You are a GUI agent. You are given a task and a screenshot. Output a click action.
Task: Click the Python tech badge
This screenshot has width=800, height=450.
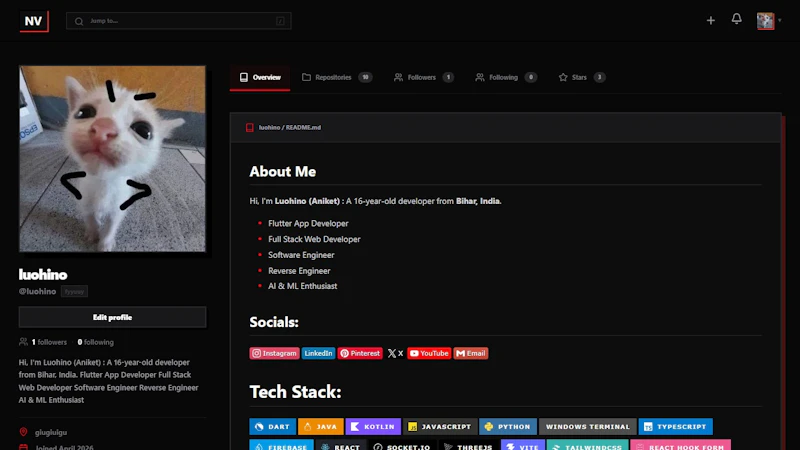(x=508, y=427)
